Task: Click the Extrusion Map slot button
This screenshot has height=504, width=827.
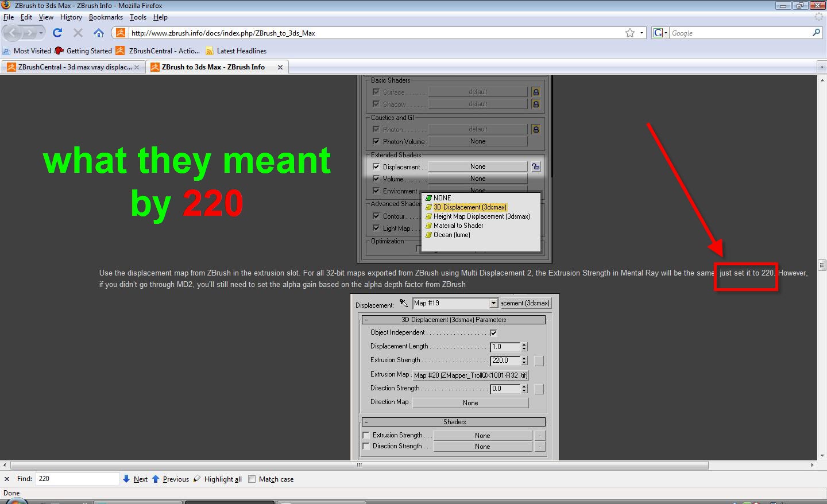Action: click(x=470, y=375)
